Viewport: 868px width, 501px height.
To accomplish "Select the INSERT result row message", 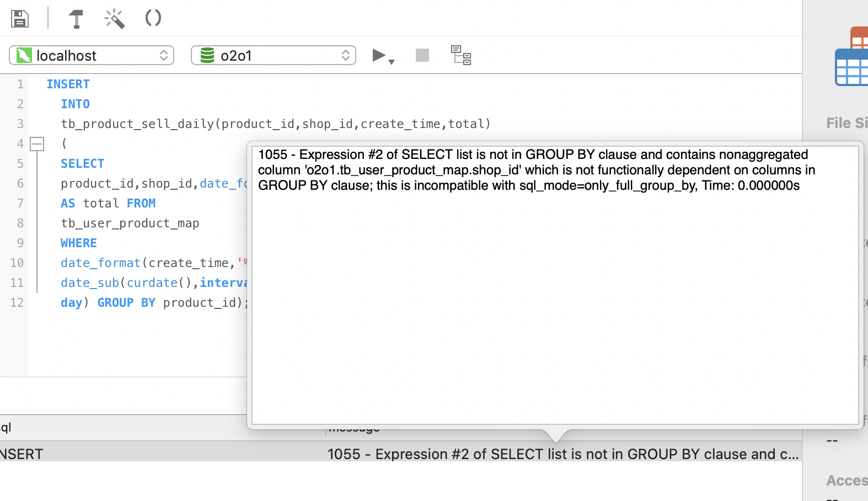I will pos(562,454).
